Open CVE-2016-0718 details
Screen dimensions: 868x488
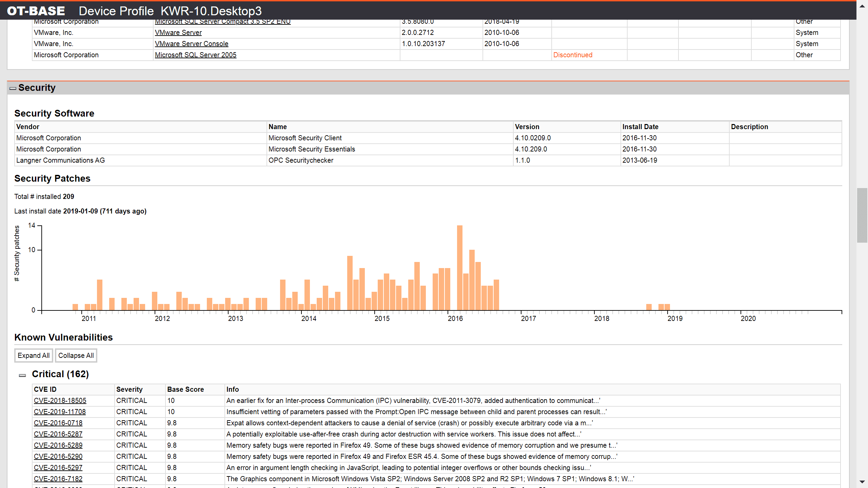(58, 423)
